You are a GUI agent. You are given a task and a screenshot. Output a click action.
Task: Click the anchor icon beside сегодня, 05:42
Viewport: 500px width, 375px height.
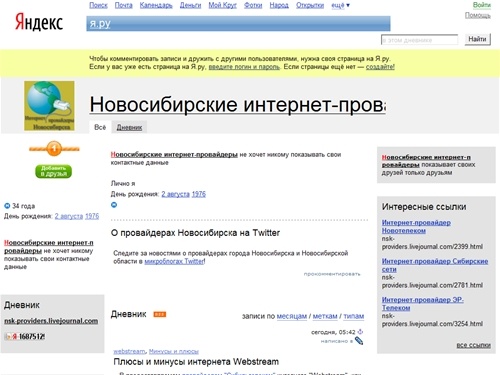360,332
